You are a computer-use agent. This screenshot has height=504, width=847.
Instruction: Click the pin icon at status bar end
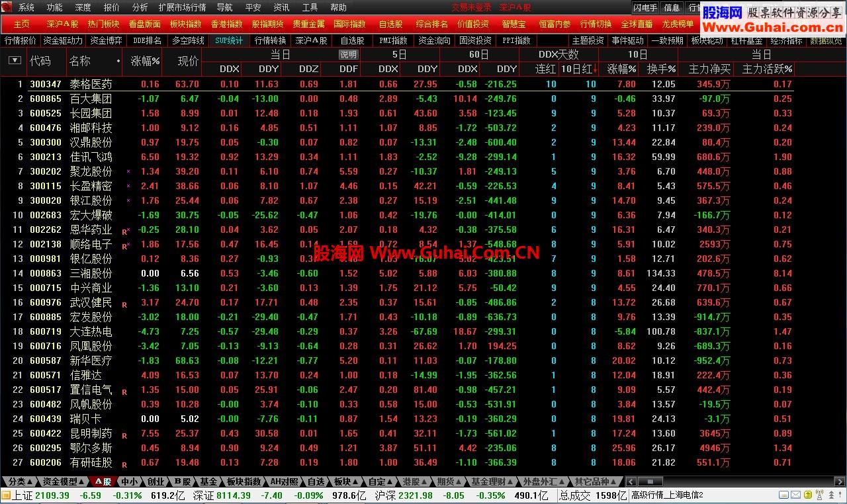coord(840,494)
